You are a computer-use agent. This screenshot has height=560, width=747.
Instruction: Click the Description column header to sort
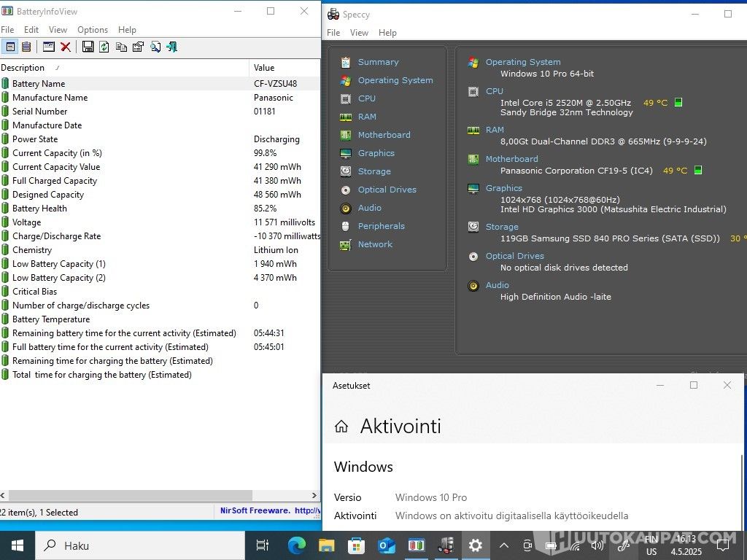pos(124,68)
